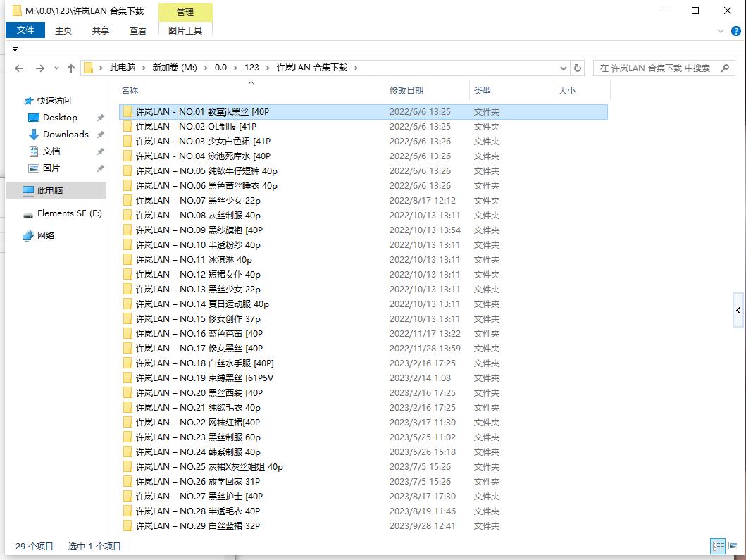Click 新加卷 (M:) in the breadcrumb

pyautogui.click(x=175, y=68)
